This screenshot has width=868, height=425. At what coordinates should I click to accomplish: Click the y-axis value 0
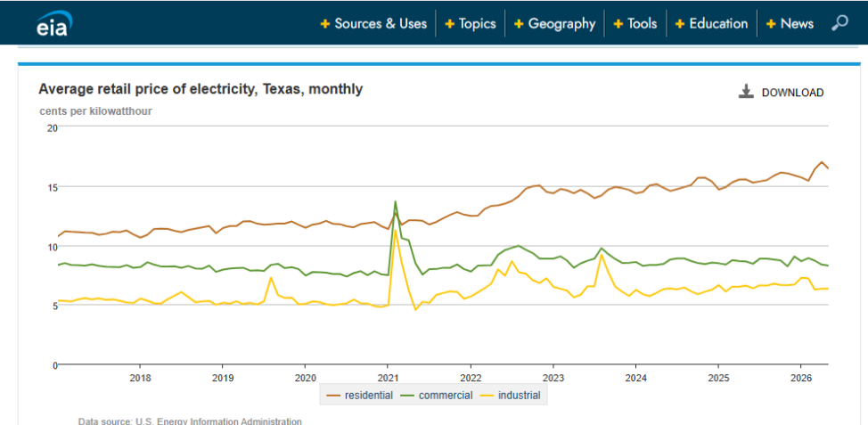54,364
